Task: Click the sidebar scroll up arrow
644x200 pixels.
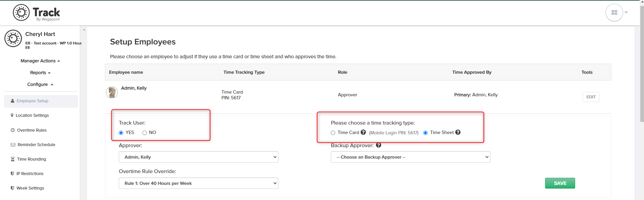Action: 84,30
